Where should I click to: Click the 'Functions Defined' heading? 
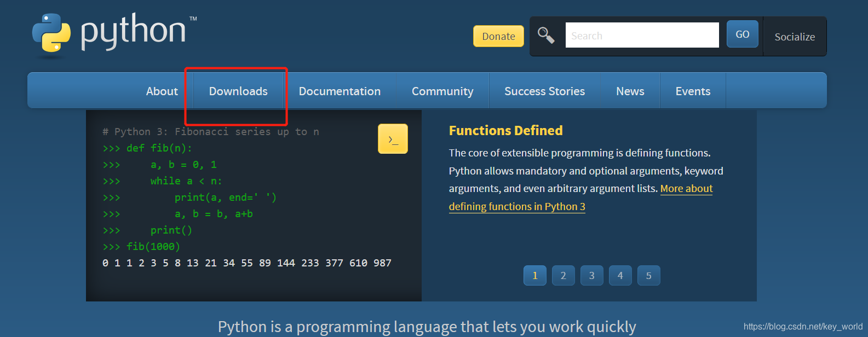(505, 130)
